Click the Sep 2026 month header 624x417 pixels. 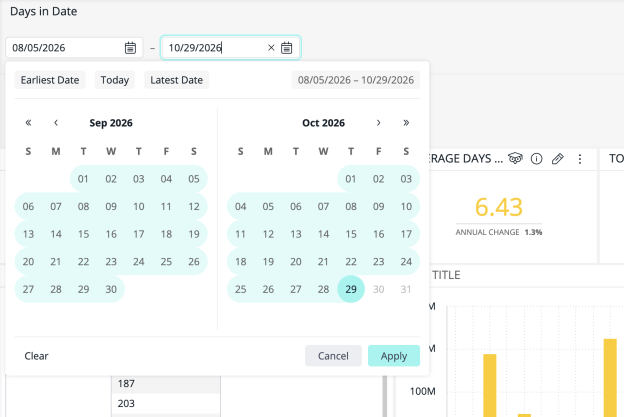[111, 123]
